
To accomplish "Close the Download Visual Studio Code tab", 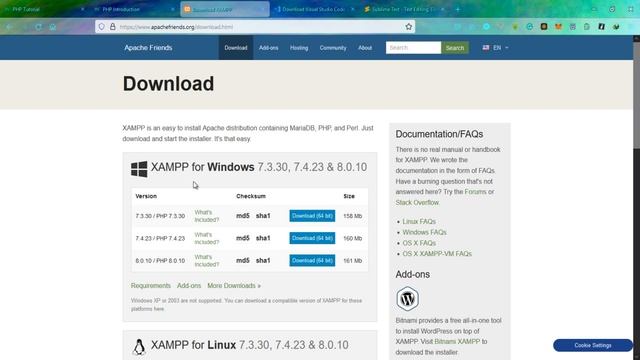I will 353,9.
